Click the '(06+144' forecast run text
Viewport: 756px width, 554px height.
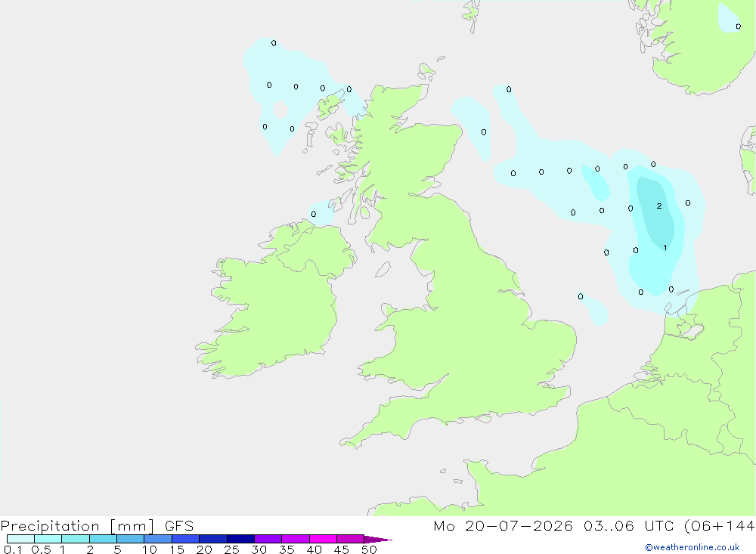pos(720,526)
